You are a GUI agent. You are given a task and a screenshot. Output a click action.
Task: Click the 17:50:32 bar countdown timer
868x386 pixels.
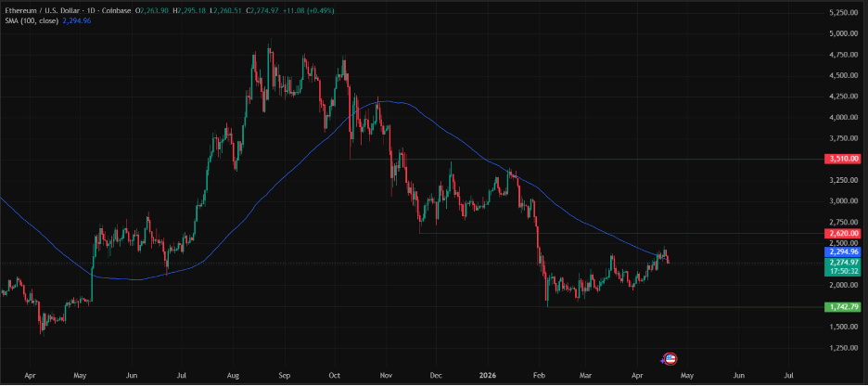pyautogui.click(x=842, y=272)
